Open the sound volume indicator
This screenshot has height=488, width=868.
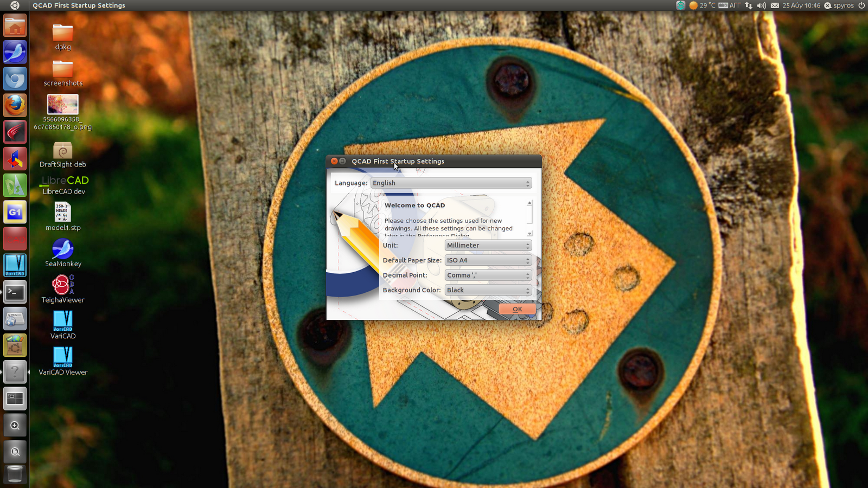pos(761,5)
